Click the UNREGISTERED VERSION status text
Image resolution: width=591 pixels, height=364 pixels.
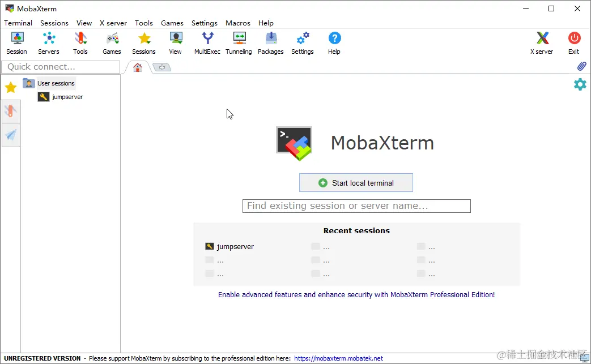click(x=42, y=358)
